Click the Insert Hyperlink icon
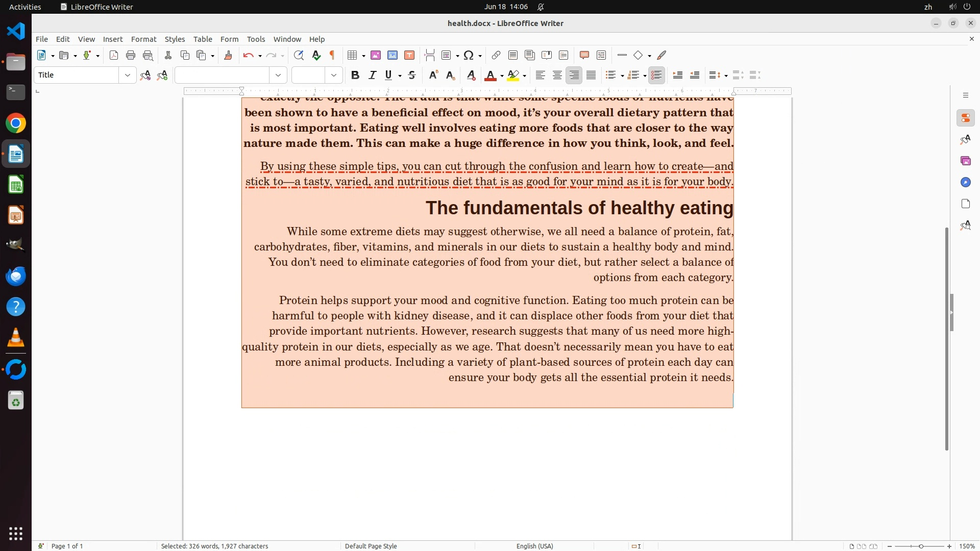The height and width of the screenshot is (551, 980). point(496,56)
